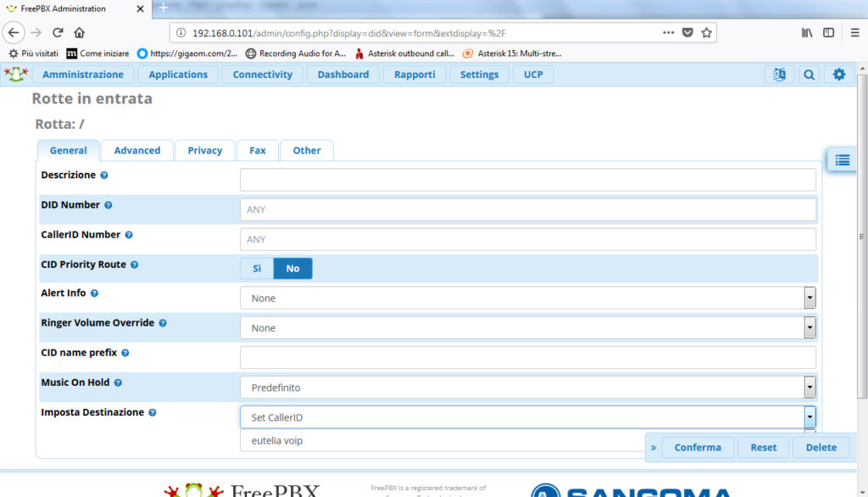Switch to the Advanced tab
Viewport: 868px width, 497px height.
click(137, 151)
